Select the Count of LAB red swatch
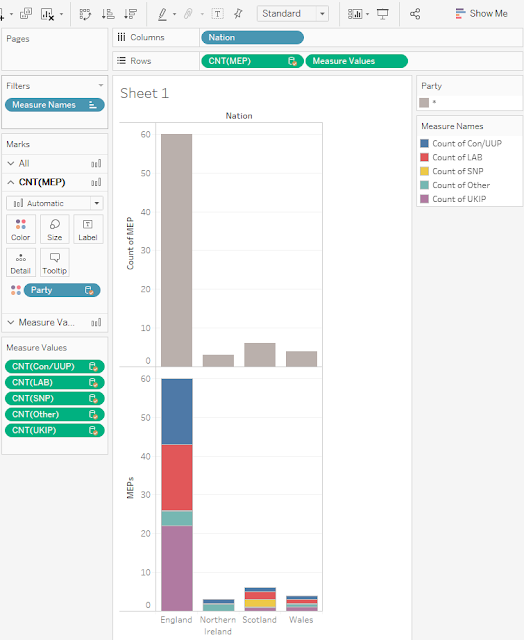524x640 pixels. (424, 158)
